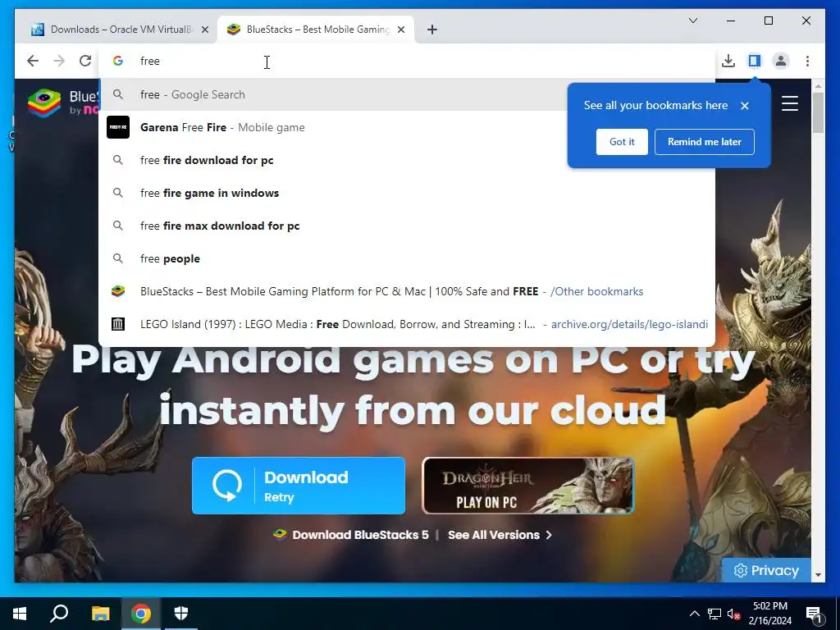Screen dimensions: 840x630
Task: Click Chrome icon in taskbar
Action: [141, 614]
